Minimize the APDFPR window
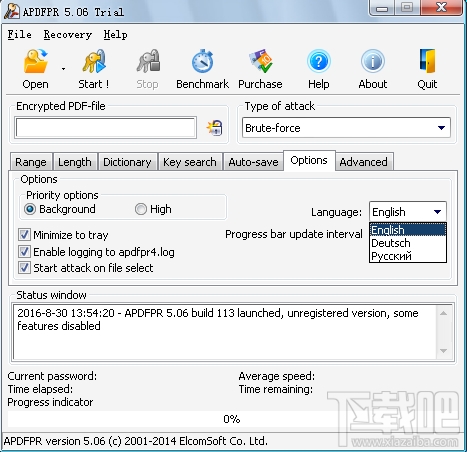Screen dimensions: 467x452 [382, 8]
